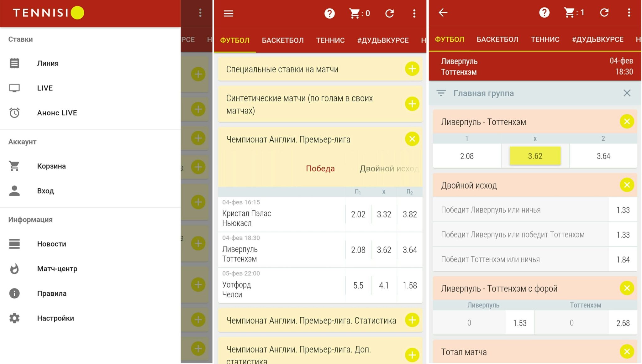Go back from Ливерпуль match screen
The height and width of the screenshot is (364, 642).
443,13
